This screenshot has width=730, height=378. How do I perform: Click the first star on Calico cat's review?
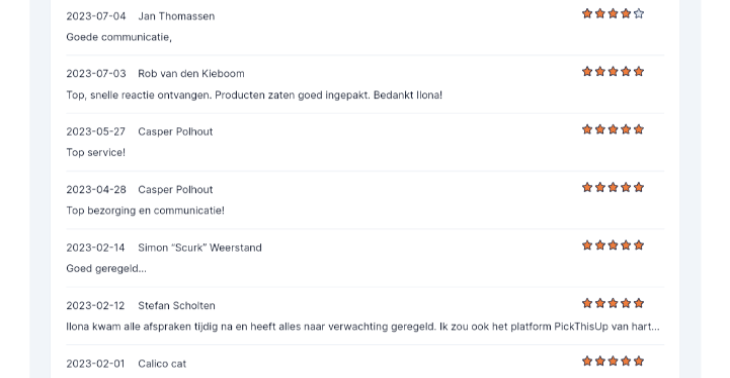point(587,361)
